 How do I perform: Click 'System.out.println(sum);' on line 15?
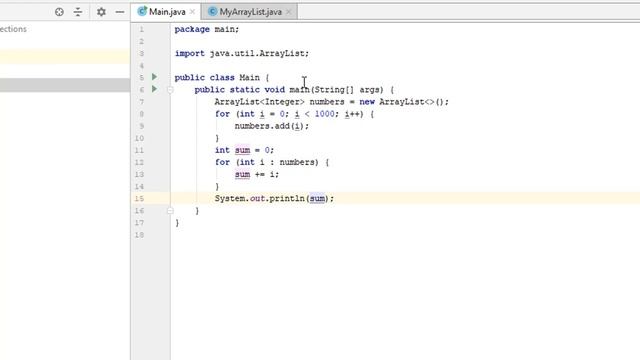tap(274, 198)
